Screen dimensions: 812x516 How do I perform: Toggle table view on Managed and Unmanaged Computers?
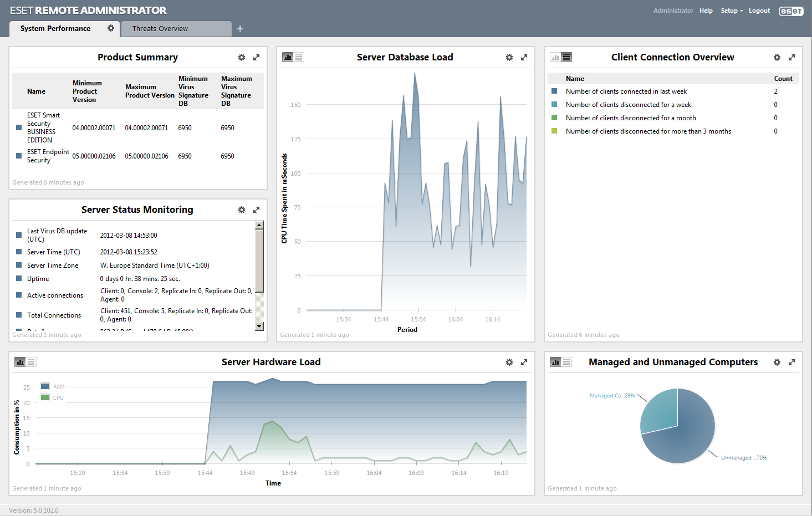(567, 361)
